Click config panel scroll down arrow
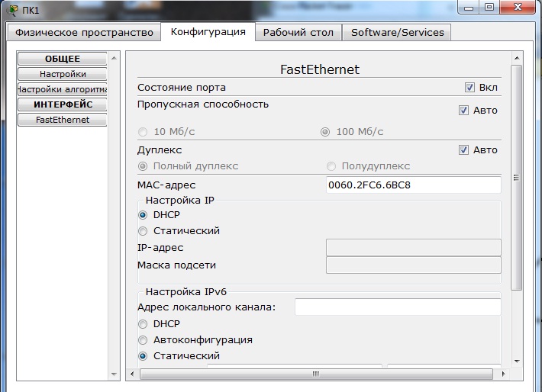The height and width of the screenshot is (392, 542). 517,361
